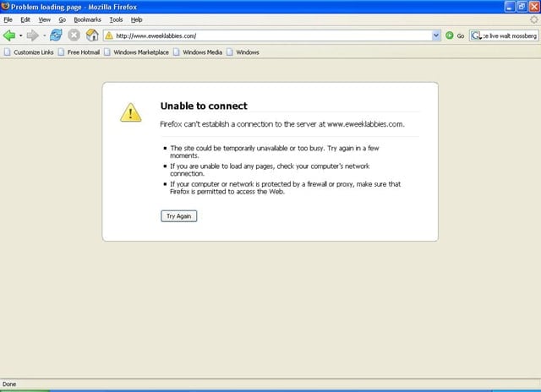The height and width of the screenshot is (392, 541).
Task: Open the Forward history dropdown arrow
Action: click(45, 35)
